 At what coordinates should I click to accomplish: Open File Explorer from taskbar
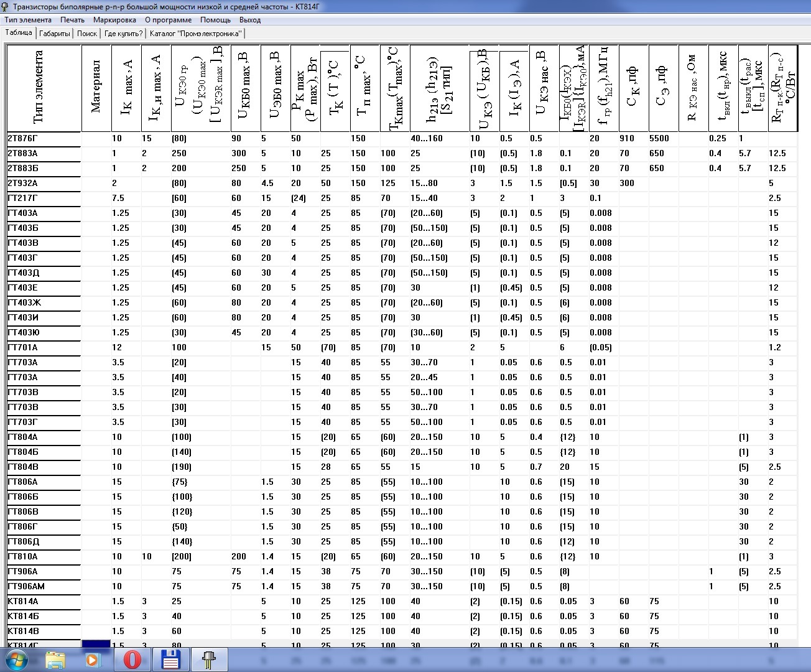[55, 660]
